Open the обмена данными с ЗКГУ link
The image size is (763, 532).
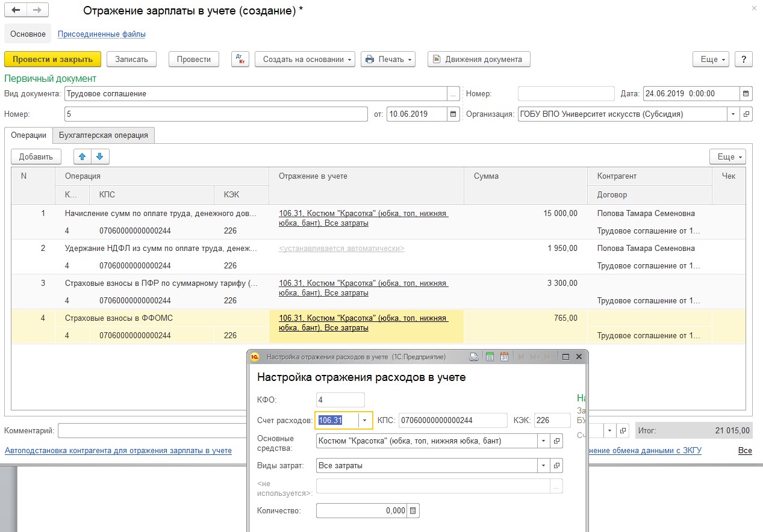pos(644,450)
